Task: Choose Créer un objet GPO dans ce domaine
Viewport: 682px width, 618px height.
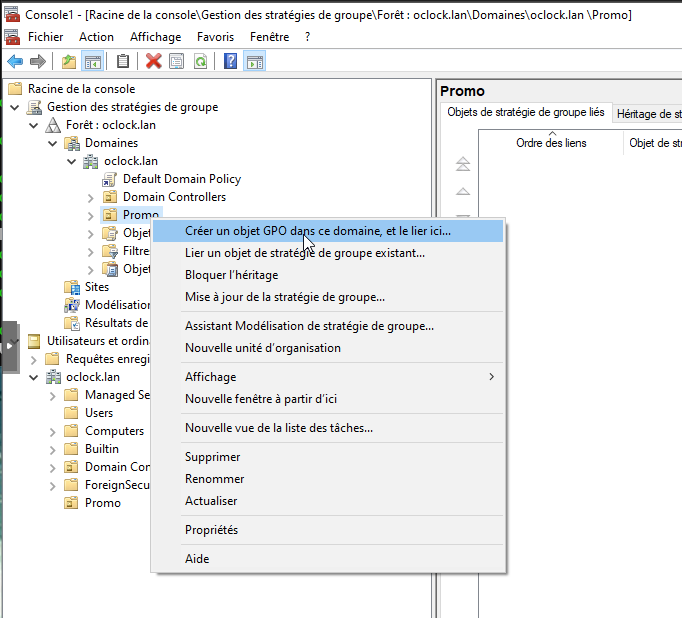Action: [318, 231]
